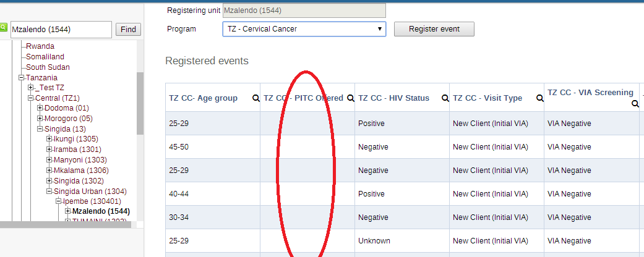
Task: Expand the Morogoro (05) tree node
Action: click(40, 119)
